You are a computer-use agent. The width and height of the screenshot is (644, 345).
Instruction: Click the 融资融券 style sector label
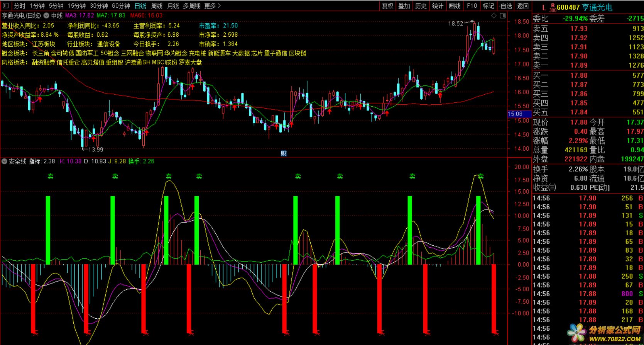[x=44, y=63]
